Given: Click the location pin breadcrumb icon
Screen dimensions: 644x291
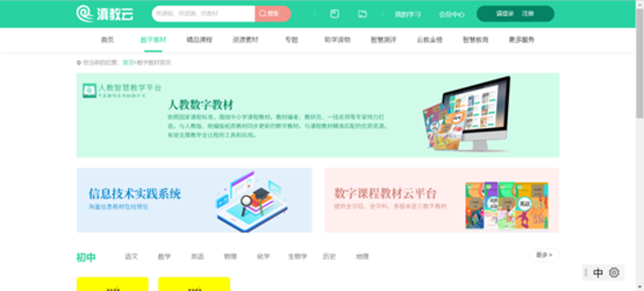Looking at the screenshot, I should click(79, 63).
